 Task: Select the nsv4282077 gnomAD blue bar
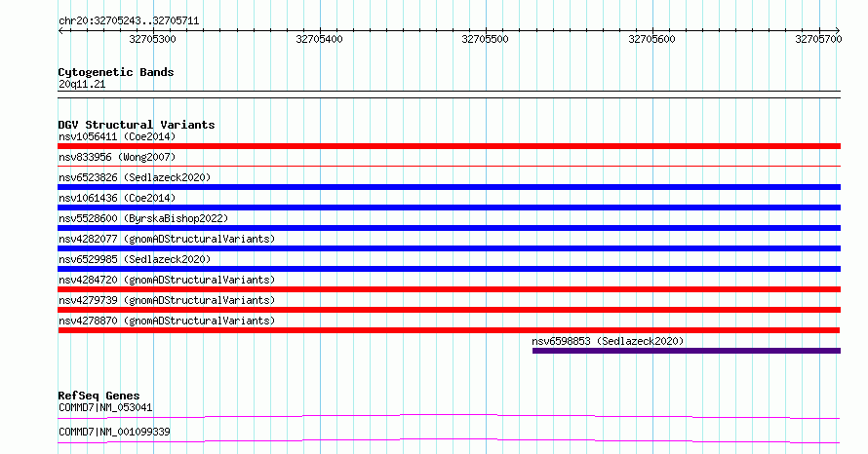449,248
